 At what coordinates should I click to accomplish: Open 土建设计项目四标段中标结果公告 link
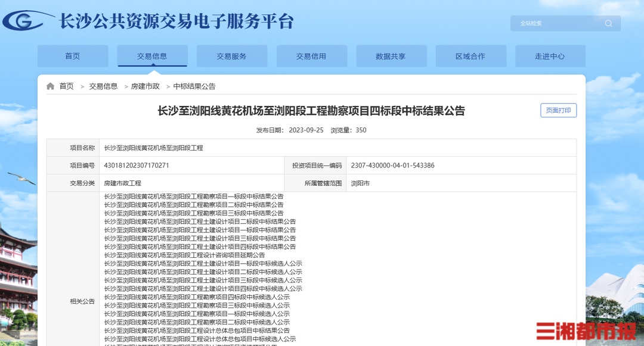tap(200, 247)
